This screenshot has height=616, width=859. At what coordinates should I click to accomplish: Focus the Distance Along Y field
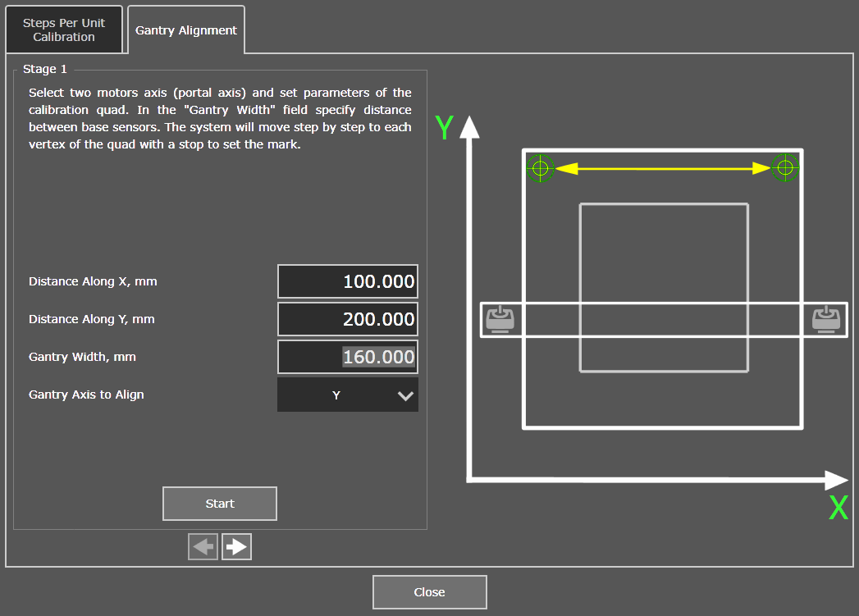click(348, 319)
